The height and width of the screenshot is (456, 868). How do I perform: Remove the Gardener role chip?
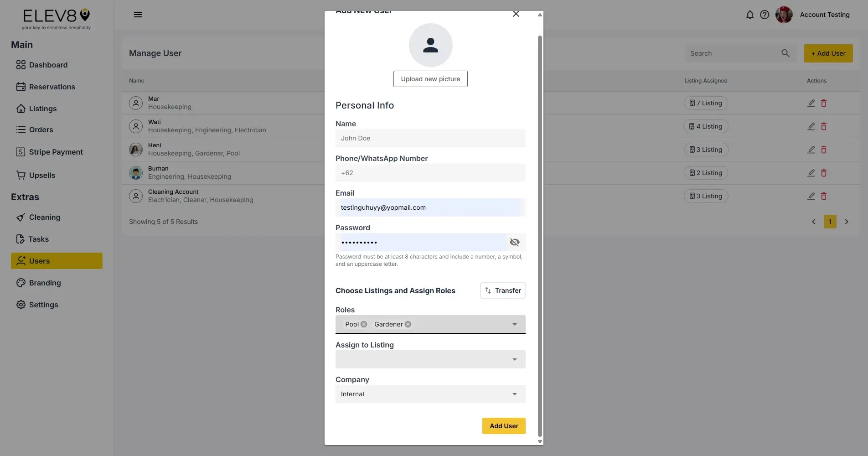(x=408, y=324)
